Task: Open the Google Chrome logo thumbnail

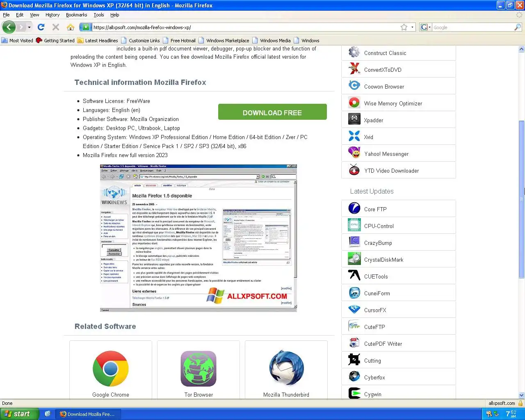Action: tap(111, 368)
